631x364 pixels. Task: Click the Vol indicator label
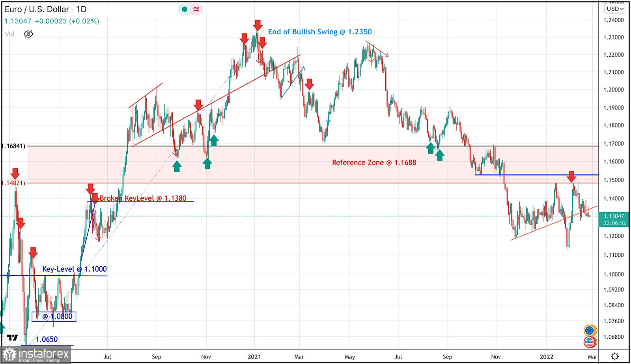(9, 34)
